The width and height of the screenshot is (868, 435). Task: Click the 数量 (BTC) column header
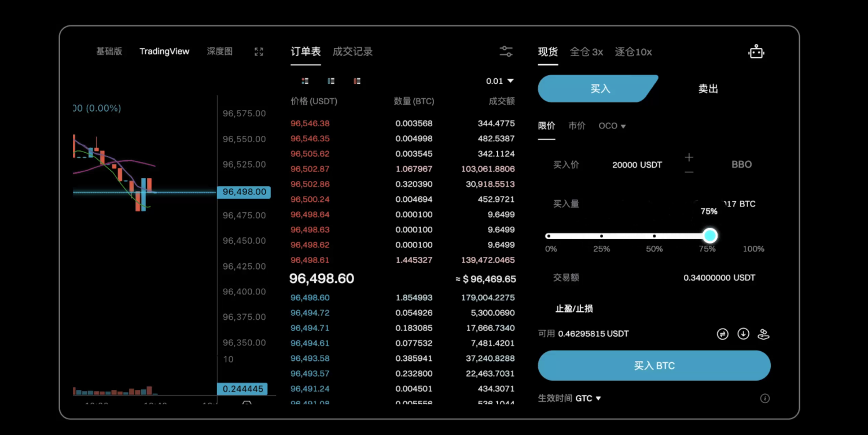(414, 101)
